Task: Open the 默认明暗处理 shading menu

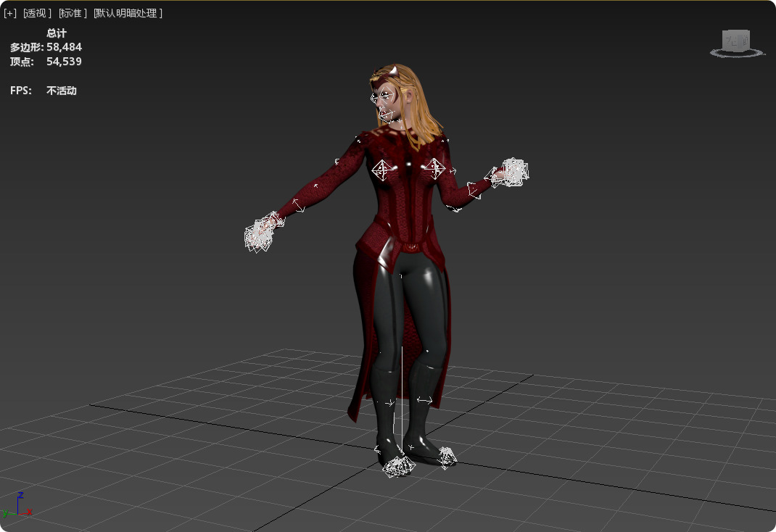Action: click(x=128, y=13)
